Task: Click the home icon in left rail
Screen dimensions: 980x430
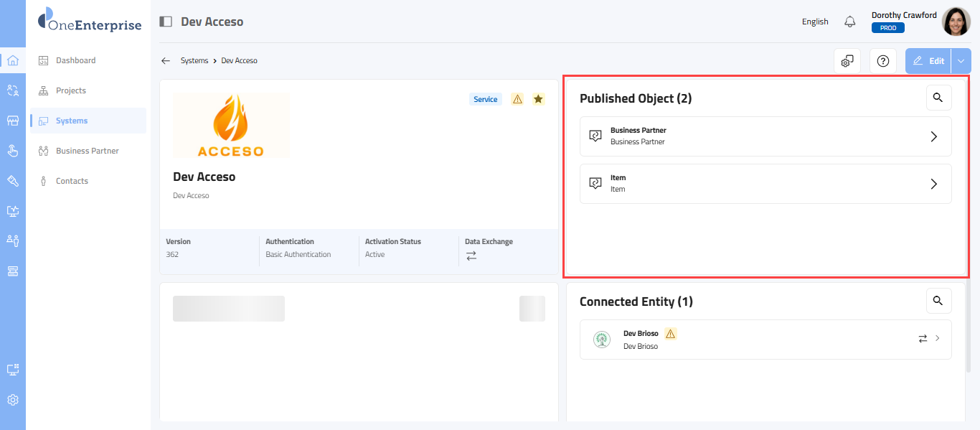Action: point(13,60)
